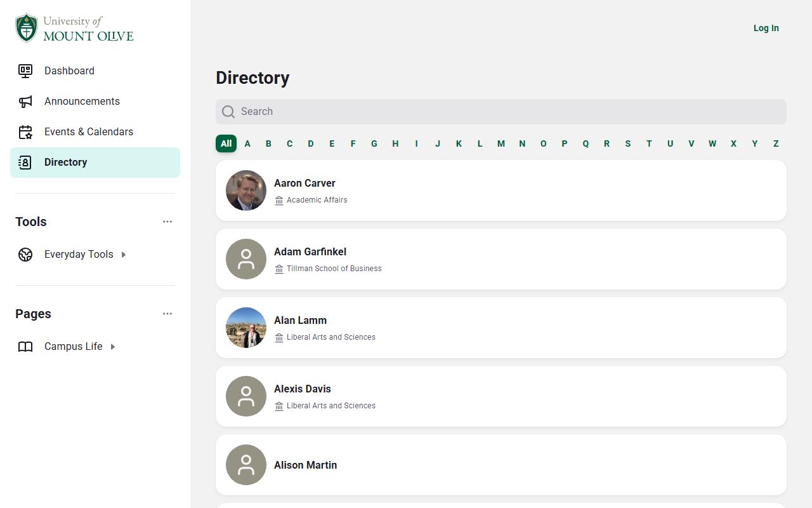Viewport: 812px width, 508px height.
Task: Click Adam Garfinkel's placeholder avatar
Action: [x=246, y=259]
